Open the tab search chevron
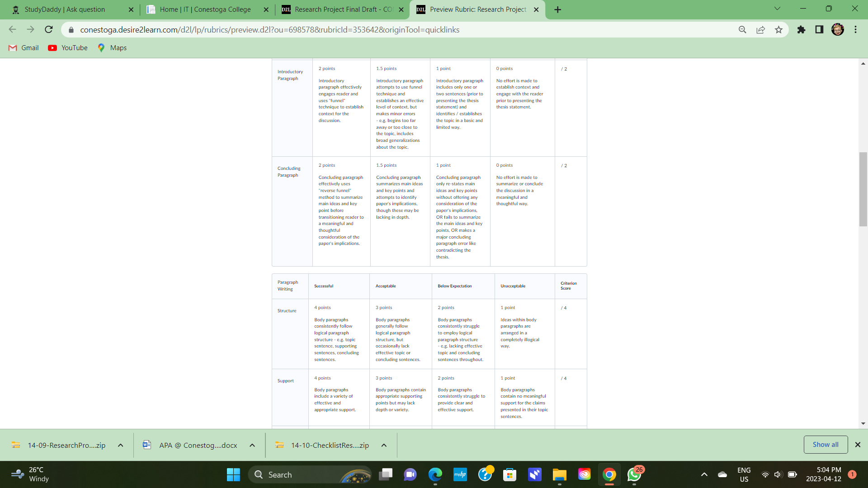The width and height of the screenshot is (868, 488). point(777,9)
